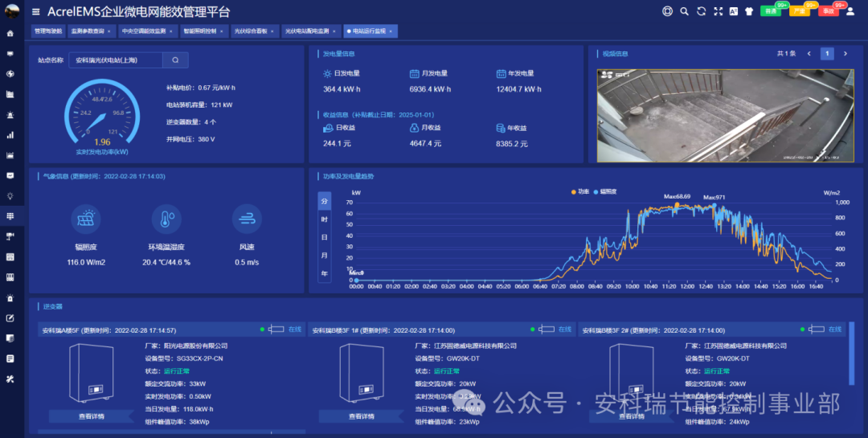The image size is (868, 438).
Task: Select 时 hour interval on trend chart
Action: [325, 219]
